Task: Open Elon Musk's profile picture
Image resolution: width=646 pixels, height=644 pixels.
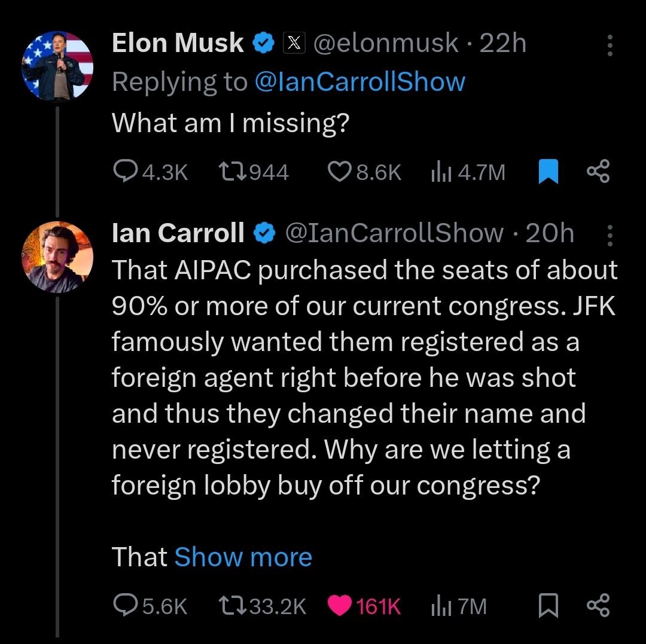Action: 57,66
